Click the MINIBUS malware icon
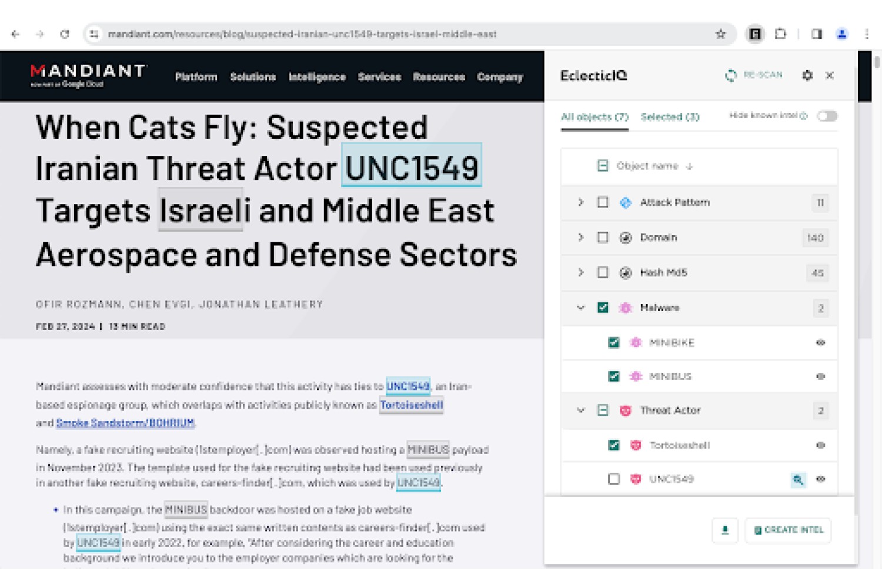This screenshot has height=588, width=882. [x=636, y=376]
